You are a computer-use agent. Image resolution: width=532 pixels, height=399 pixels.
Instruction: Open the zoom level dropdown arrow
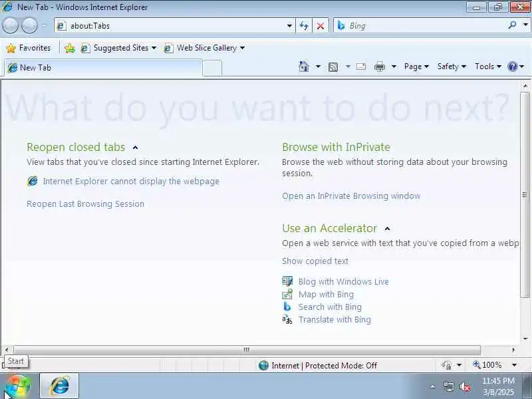[514, 365]
